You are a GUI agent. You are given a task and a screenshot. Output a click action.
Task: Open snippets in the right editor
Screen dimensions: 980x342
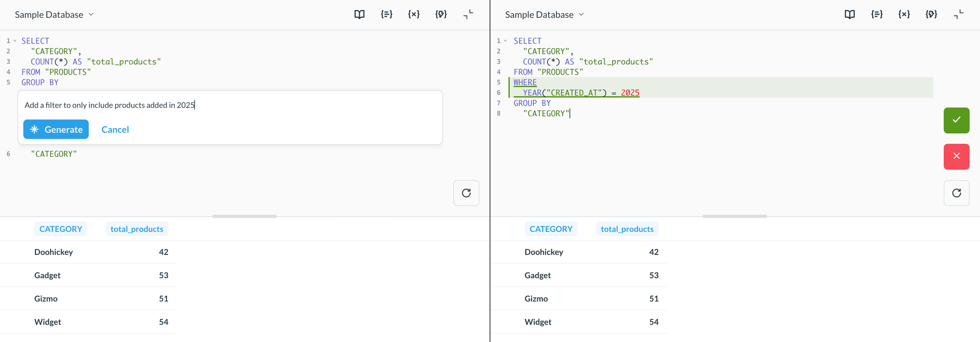click(x=876, y=15)
